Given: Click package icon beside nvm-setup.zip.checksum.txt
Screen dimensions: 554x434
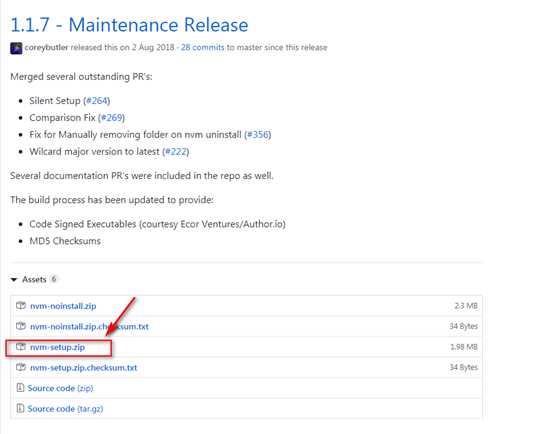Looking at the screenshot, I should [21, 368].
